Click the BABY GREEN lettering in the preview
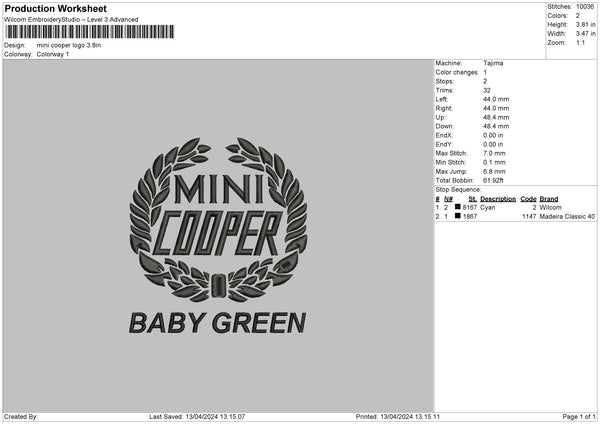The image size is (600, 424). (x=217, y=323)
